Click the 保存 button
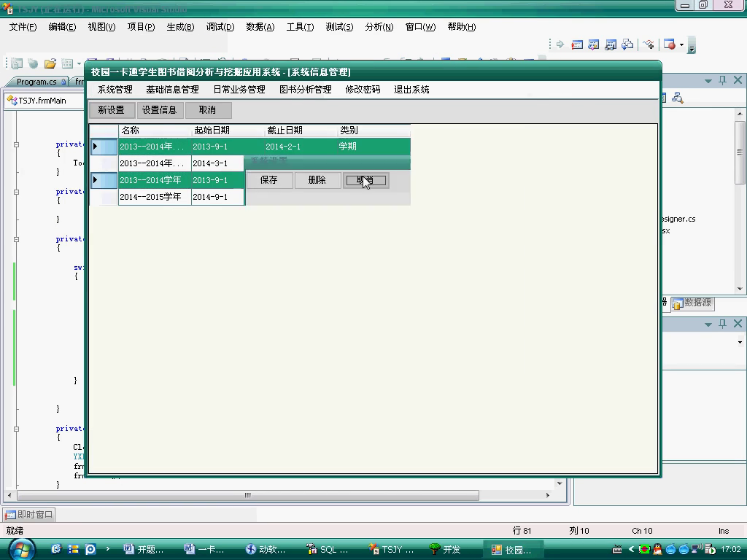747x560 pixels. click(x=269, y=180)
